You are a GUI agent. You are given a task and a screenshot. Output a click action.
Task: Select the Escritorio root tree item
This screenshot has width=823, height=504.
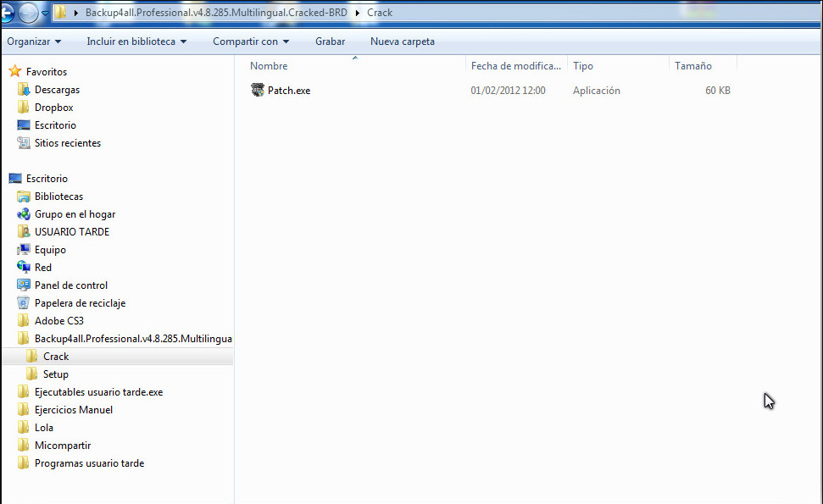(x=47, y=179)
